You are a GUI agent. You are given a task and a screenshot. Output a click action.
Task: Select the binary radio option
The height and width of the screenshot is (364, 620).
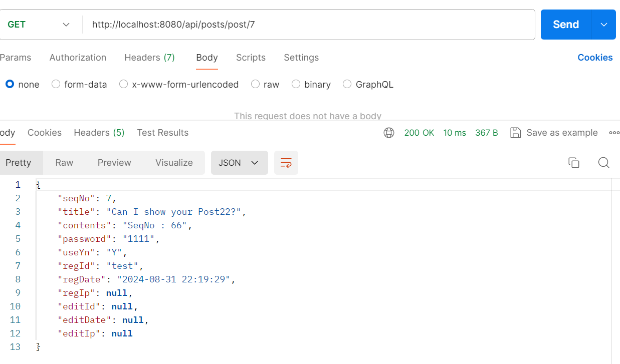[x=296, y=84]
